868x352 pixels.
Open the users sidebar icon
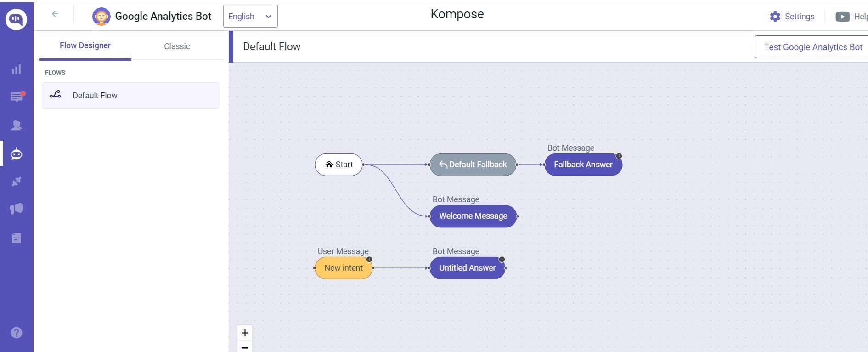click(x=17, y=125)
